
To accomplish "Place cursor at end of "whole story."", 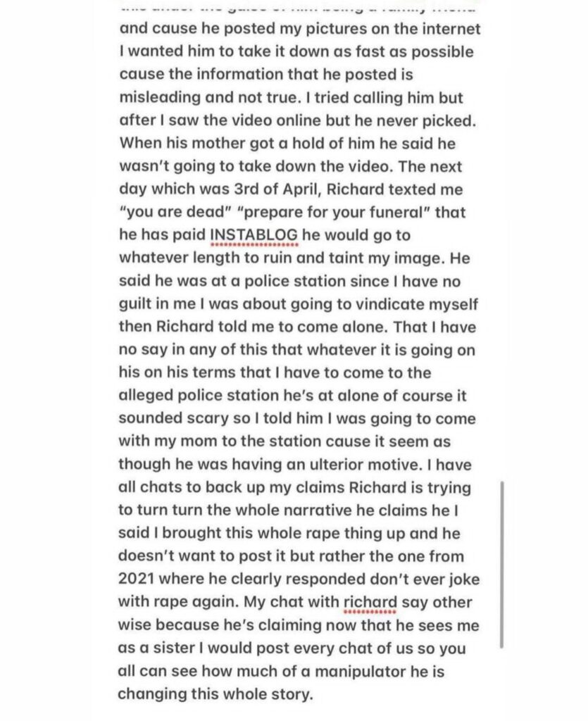I will coord(312,694).
